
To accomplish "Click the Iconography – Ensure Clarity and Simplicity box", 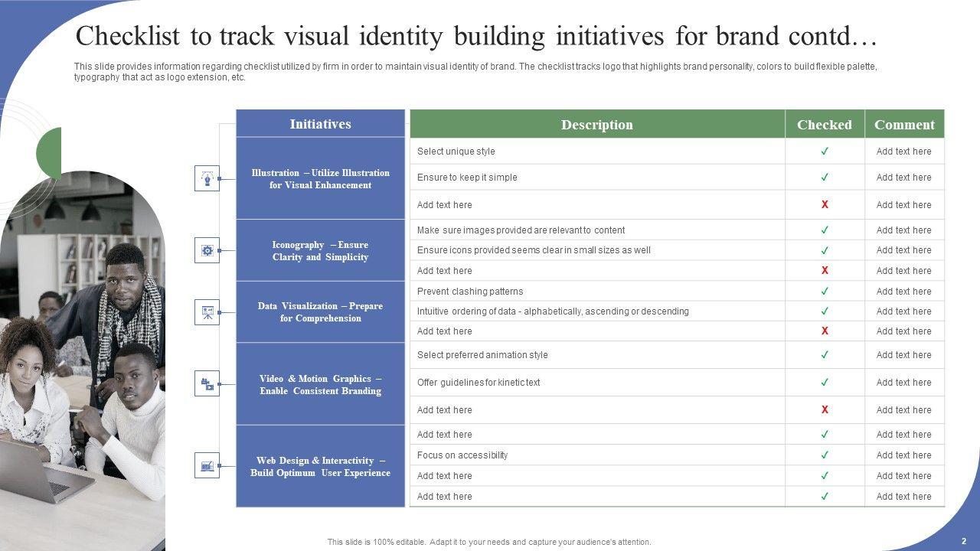I will pyautogui.click(x=320, y=250).
